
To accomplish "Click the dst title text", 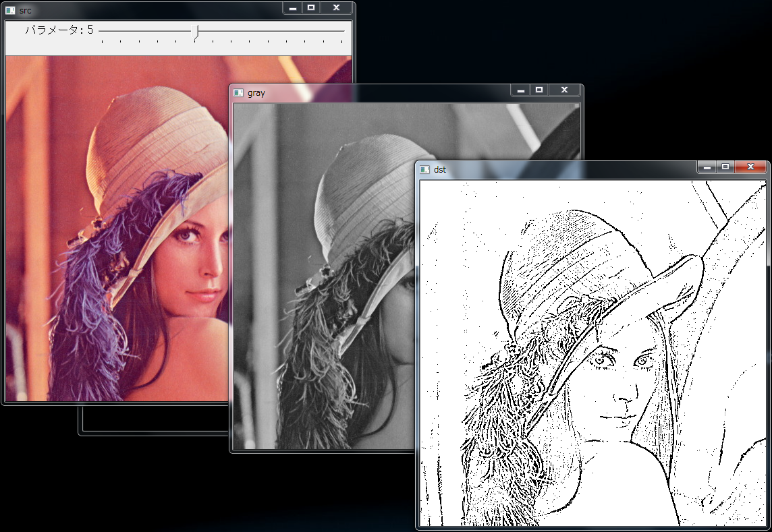I will click(440, 170).
